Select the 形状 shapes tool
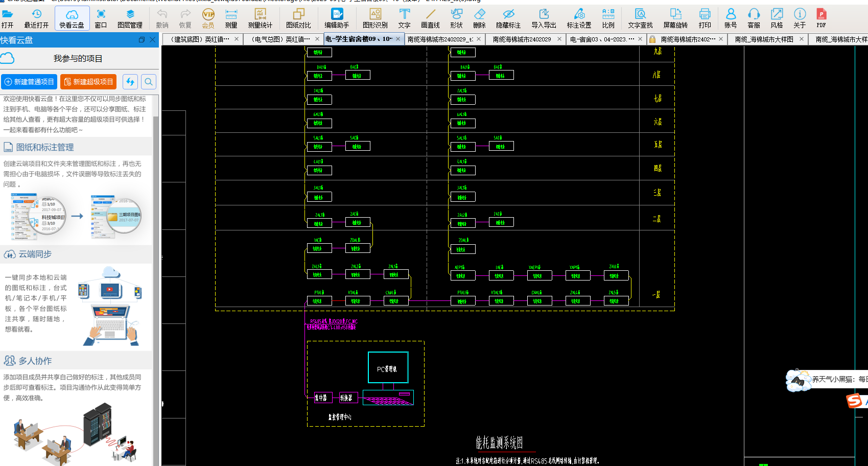Image resolution: width=868 pixels, height=466 pixels. [x=457, y=18]
